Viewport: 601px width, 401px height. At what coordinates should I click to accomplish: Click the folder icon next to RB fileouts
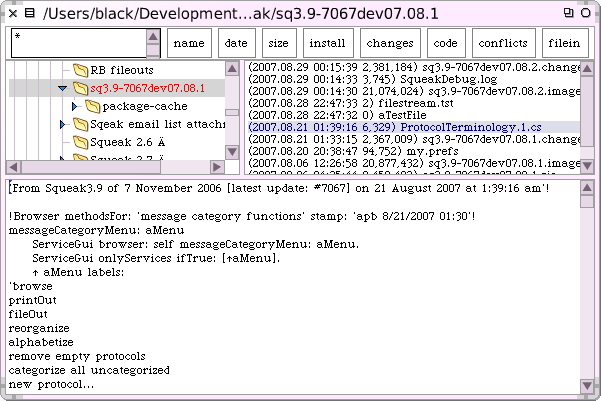point(80,70)
